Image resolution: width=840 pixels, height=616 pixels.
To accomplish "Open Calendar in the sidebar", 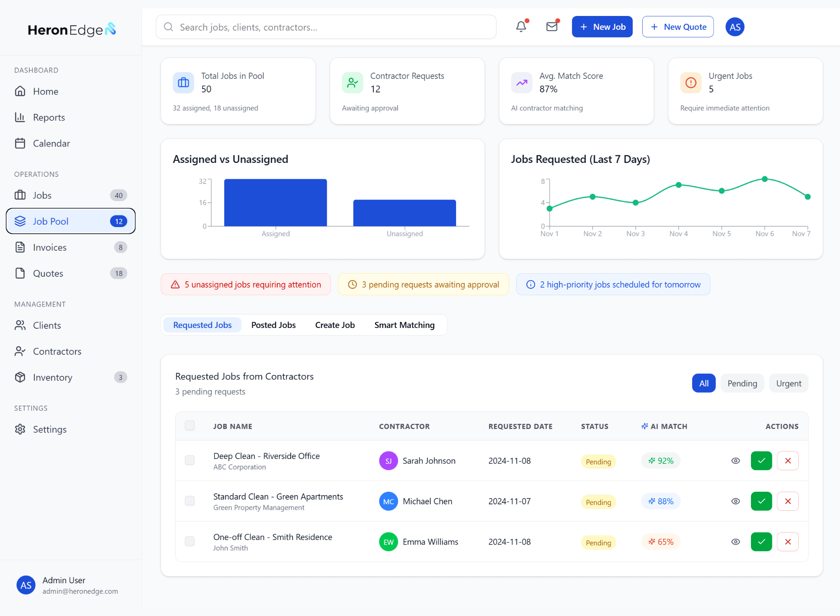I will point(71,144).
